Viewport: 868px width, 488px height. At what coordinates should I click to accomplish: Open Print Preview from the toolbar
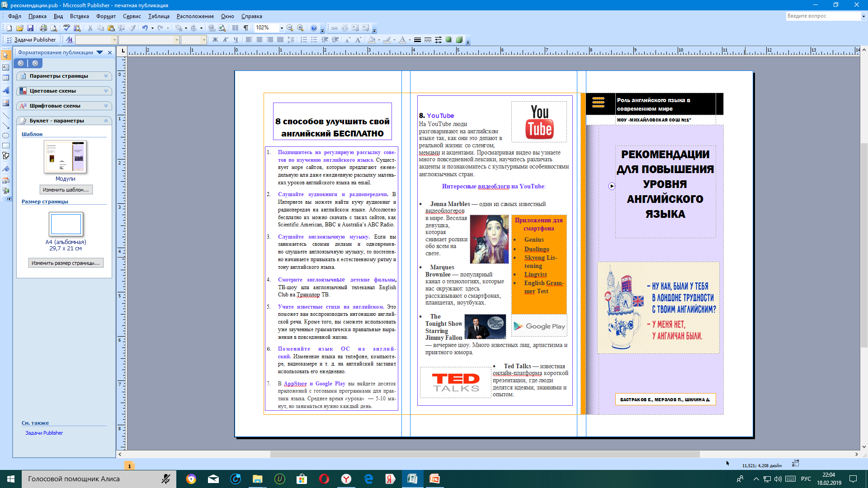click(54, 28)
